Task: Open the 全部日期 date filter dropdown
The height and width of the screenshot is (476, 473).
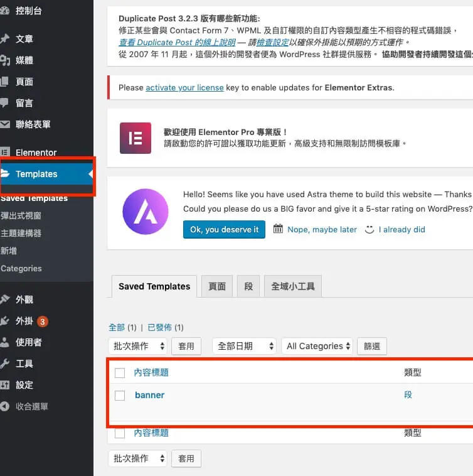Action: coord(245,346)
